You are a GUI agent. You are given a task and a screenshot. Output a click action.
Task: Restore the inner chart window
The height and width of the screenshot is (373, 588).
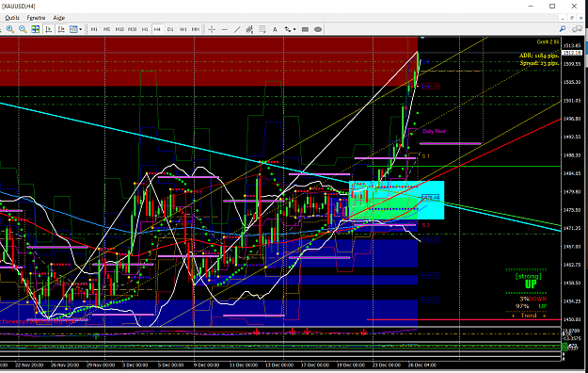572,18
